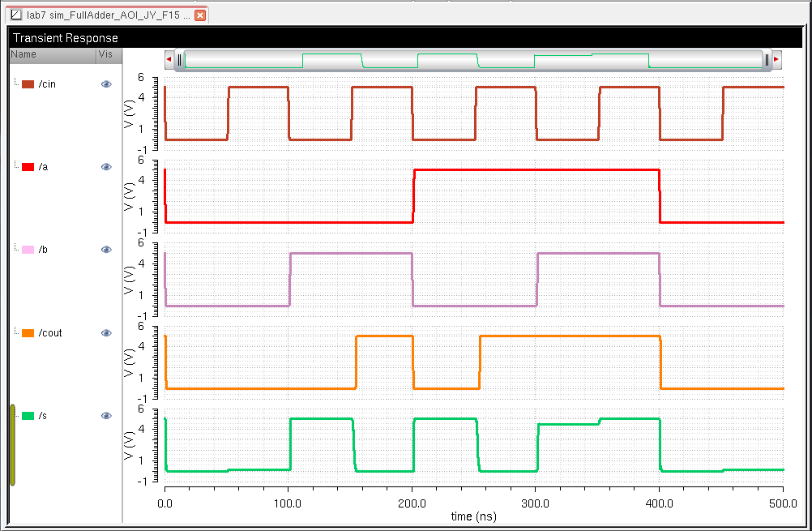This screenshot has height=531, width=812.
Task: Click the Vis column header
Action: (x=108, y=54)
